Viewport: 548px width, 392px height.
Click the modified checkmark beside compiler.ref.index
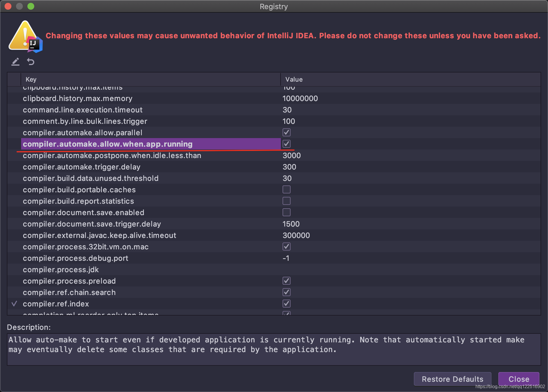14,304
